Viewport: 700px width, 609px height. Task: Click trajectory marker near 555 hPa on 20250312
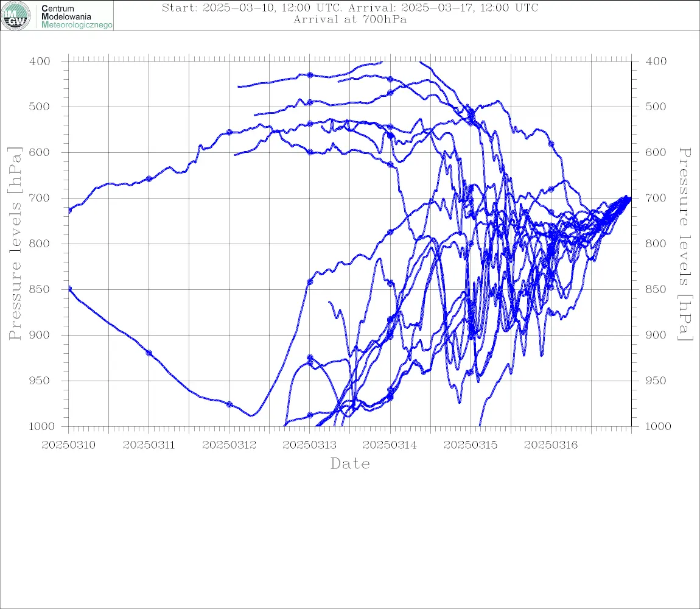coord(229,132)
